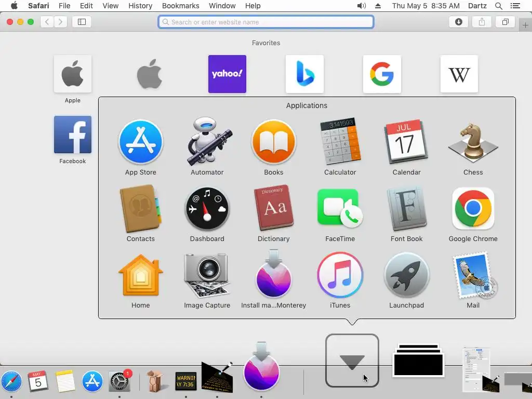Click the Console warning icon in Dock
Screen dimensions: 532x399
186,381
